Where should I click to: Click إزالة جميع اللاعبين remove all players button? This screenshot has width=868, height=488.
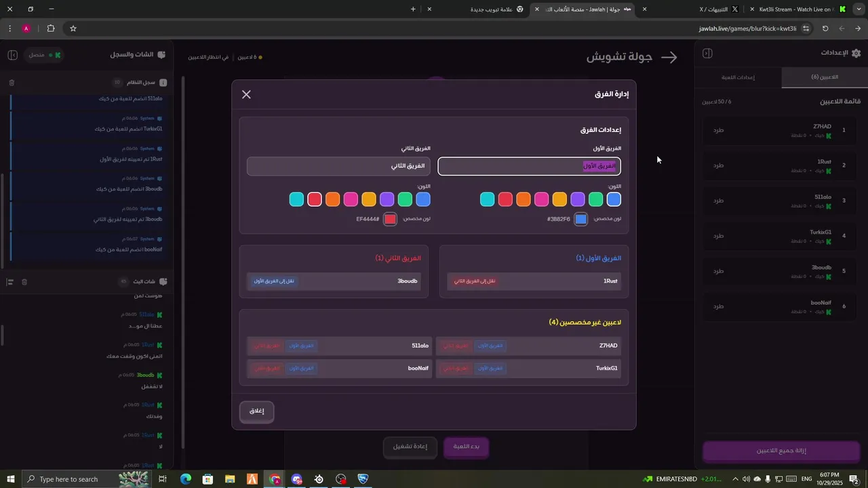point(781,451)
